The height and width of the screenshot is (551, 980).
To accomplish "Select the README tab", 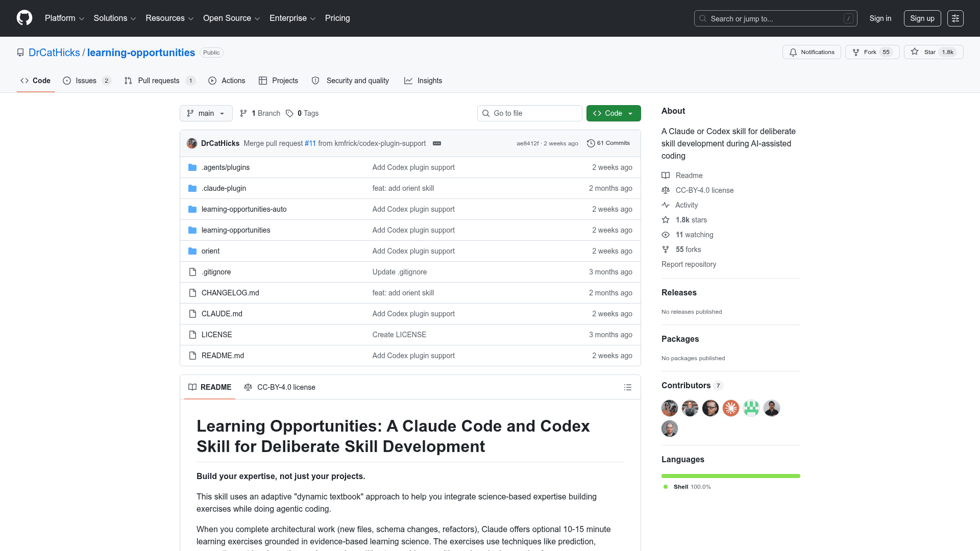I will 210,387.
